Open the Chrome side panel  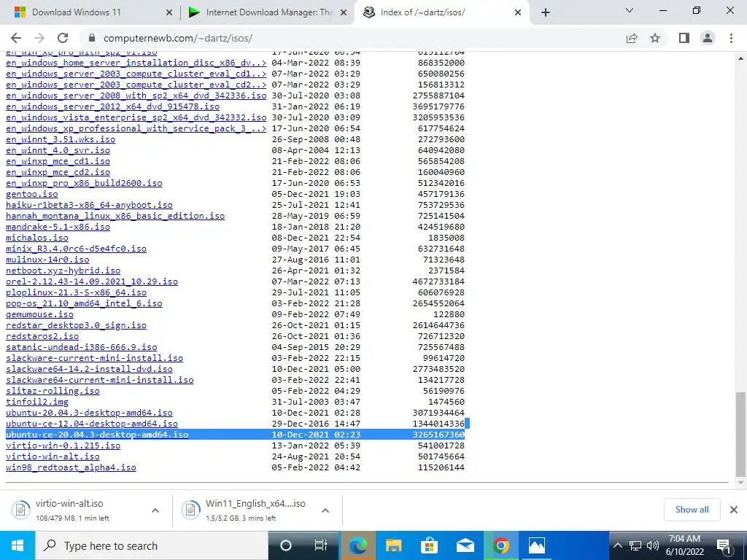[x=684, y=38]
